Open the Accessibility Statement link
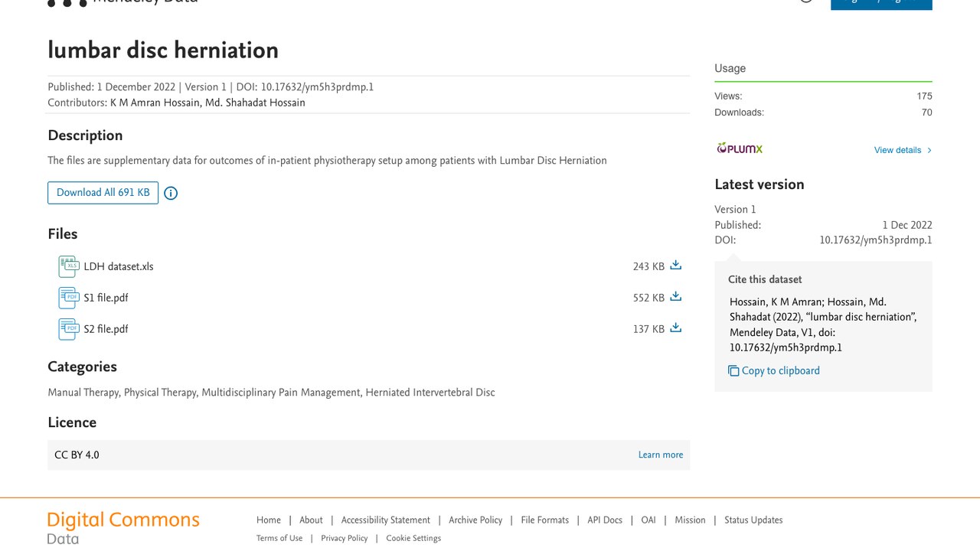 pyautogui.click(x=386, y=520)
